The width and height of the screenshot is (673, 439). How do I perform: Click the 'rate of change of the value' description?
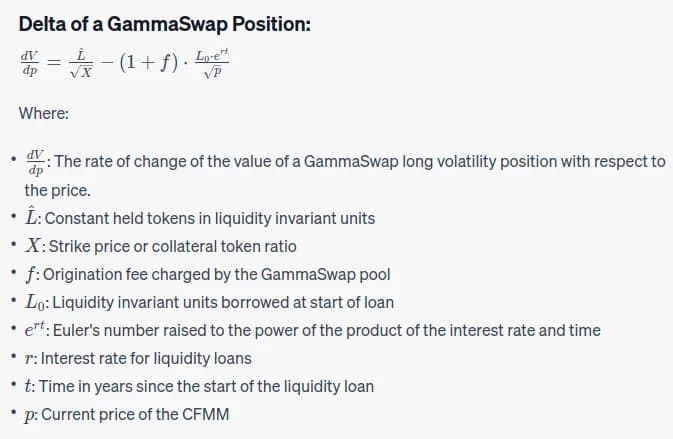pos(360,162)
